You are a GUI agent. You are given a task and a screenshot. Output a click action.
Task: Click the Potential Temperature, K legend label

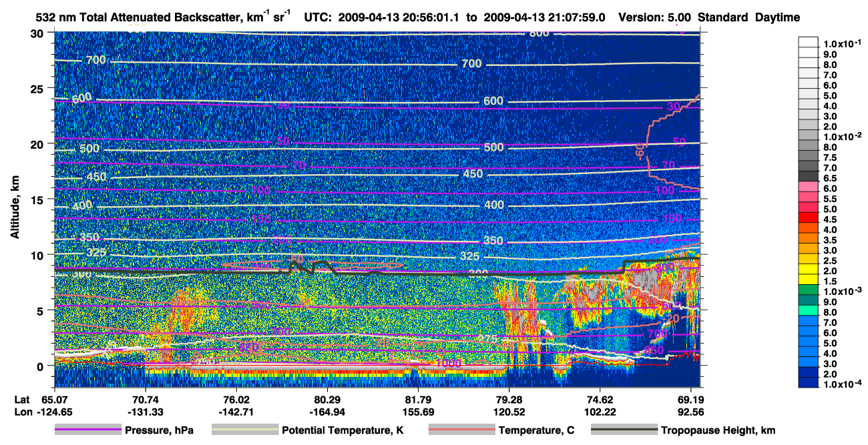click(x=343, y=430)
